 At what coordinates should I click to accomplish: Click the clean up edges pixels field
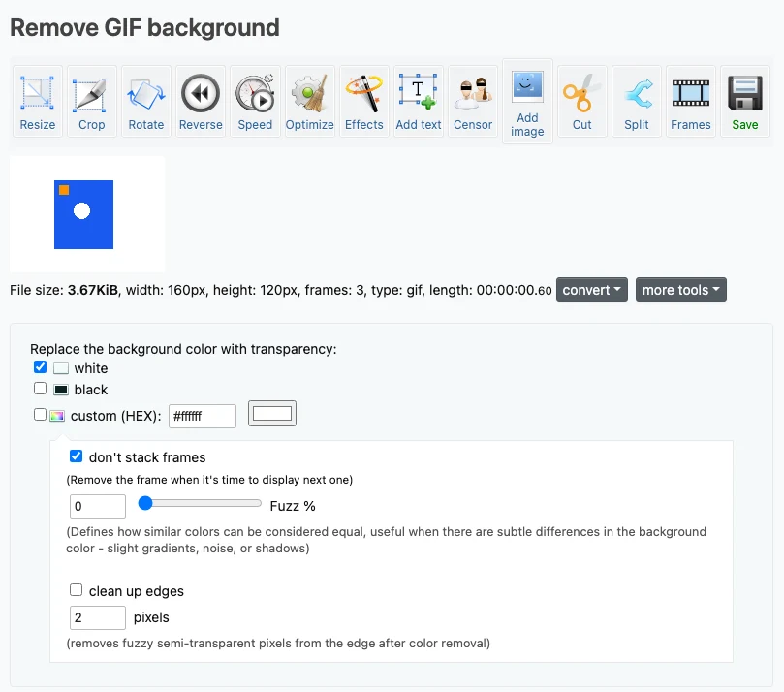pos(98,617)
